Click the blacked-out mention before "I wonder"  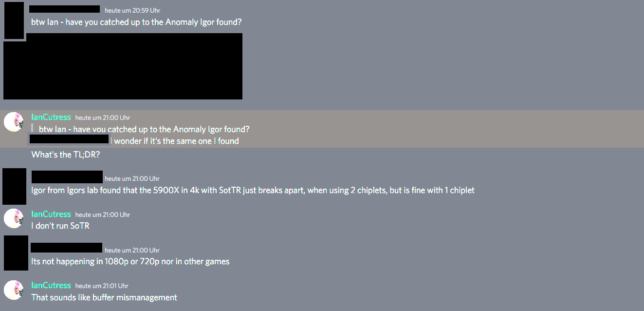69,139
